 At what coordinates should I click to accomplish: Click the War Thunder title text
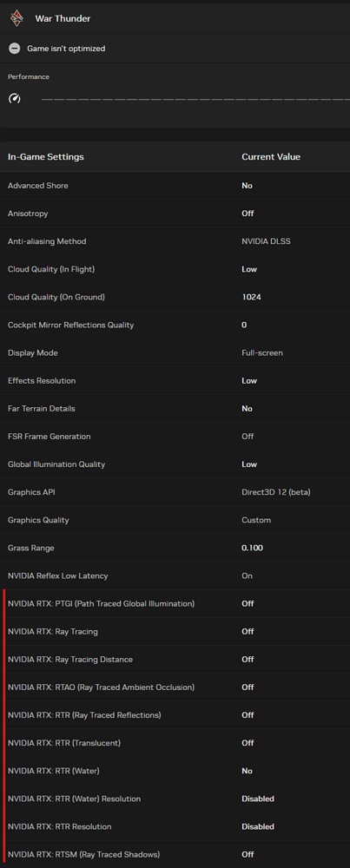tap(63, 18)
